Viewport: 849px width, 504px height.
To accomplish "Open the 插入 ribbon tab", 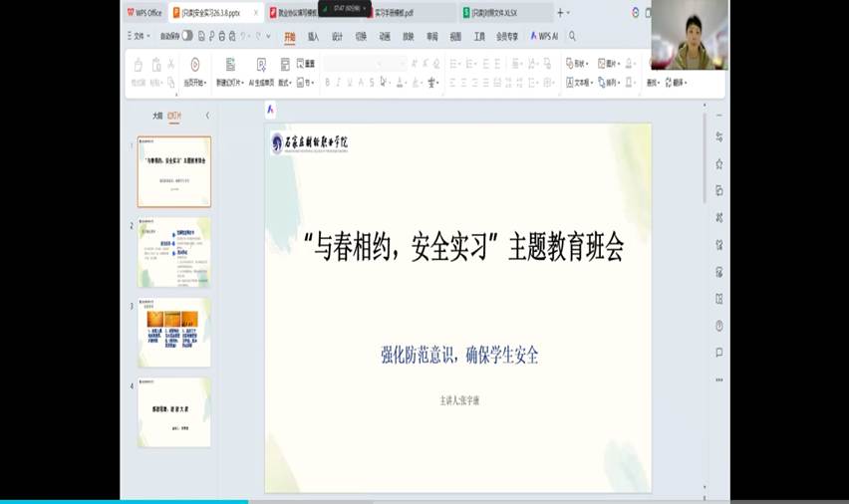I will click(314, 36).
